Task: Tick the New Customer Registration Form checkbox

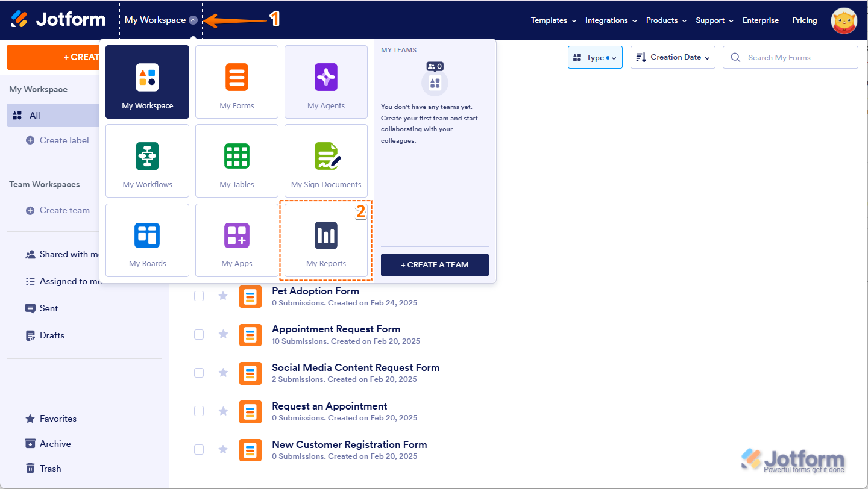Action: [199, 449]
